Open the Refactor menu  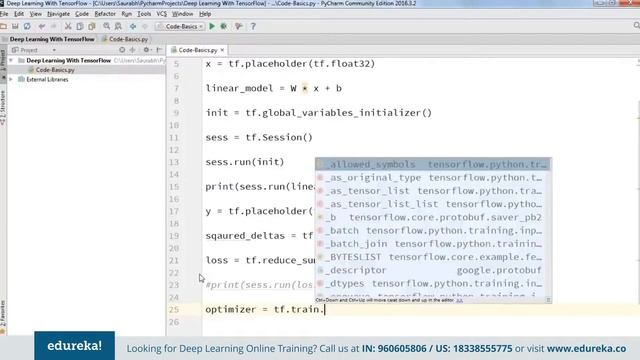pyautogui.click(x=105, y=14)
